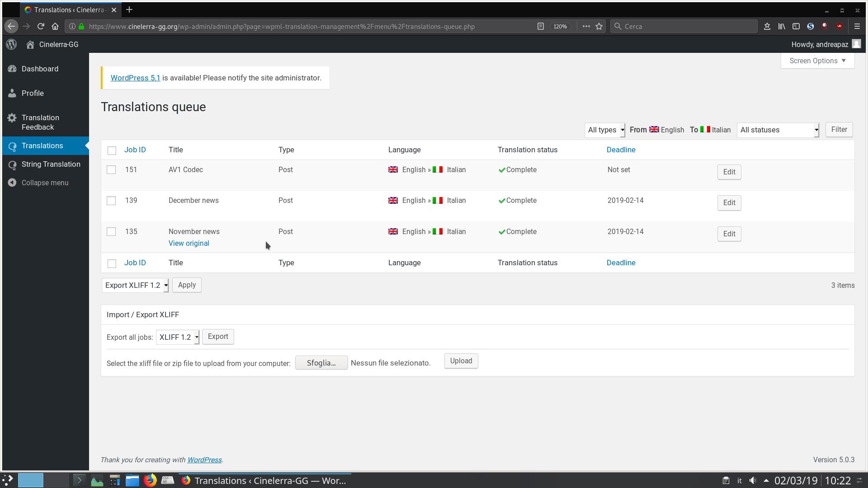Open the All types filter dropdown
Screen dimensions: 868x488
point(605,130)
